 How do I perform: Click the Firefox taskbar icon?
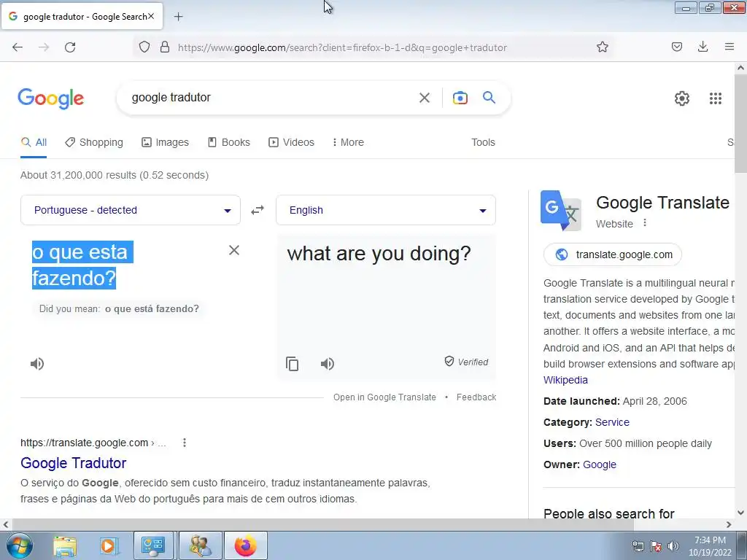tap(245, 545)
